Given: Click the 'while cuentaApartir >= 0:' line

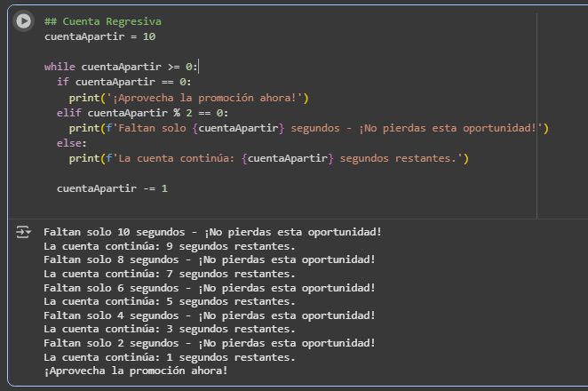Looking at the screenshot, I should click(122, 67).
